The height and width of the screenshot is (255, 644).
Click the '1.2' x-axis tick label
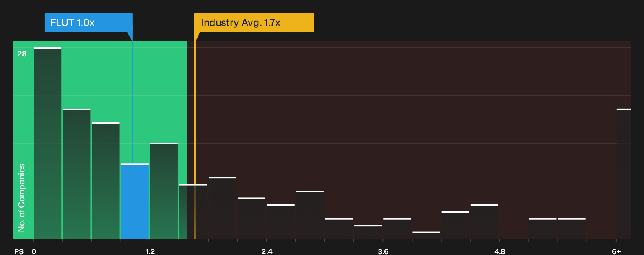150,251
